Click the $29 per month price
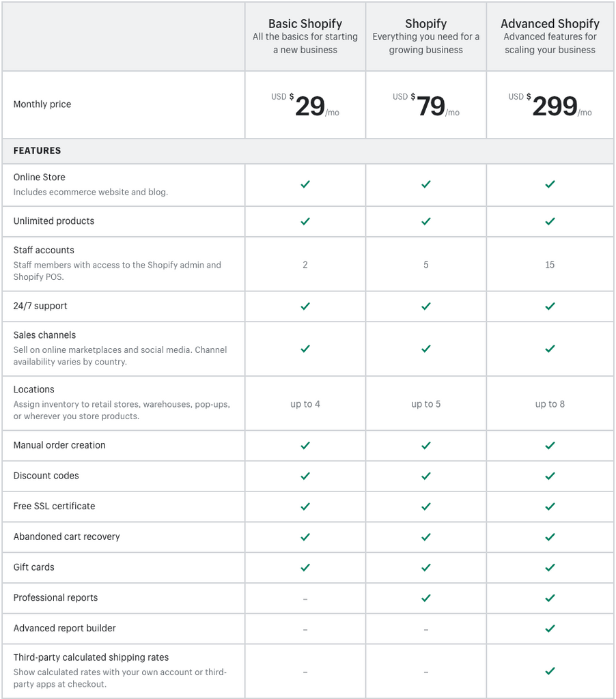 tap(305, 106)
